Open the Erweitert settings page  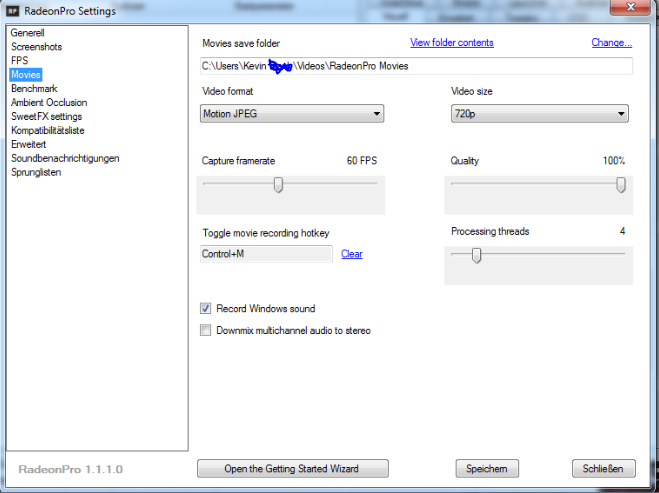[29, 144]
